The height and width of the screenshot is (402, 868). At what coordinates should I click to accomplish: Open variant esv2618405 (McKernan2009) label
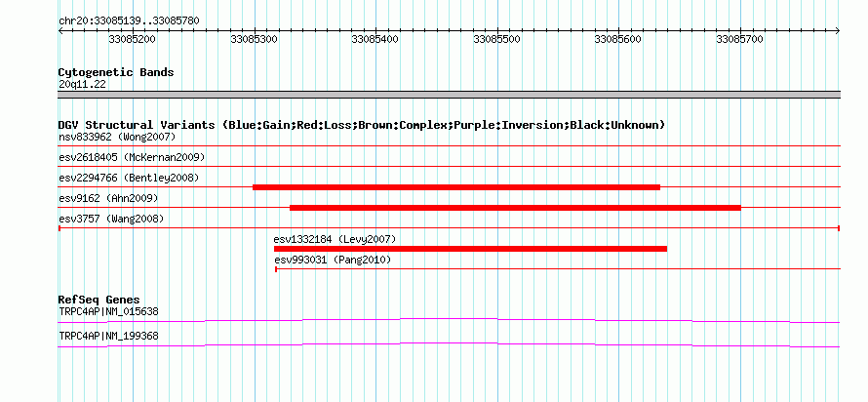click(132, 157)
